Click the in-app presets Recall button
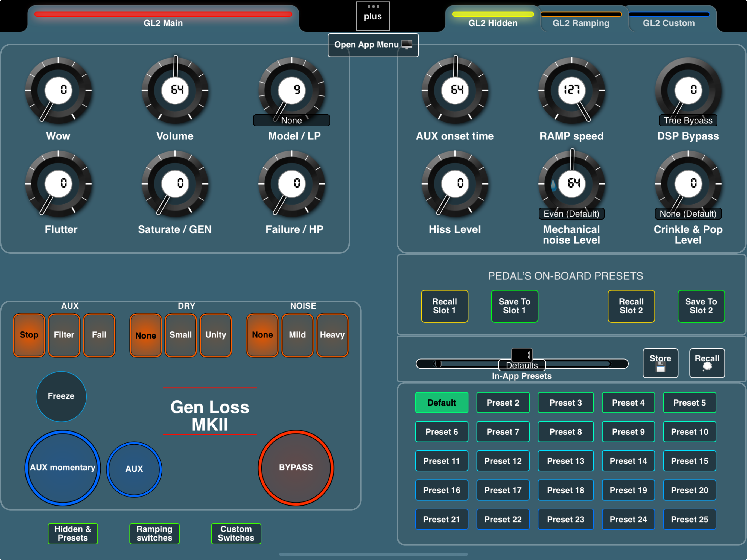Screen dimensions: 747x560 pyautogui.click(x=707, y=363)
